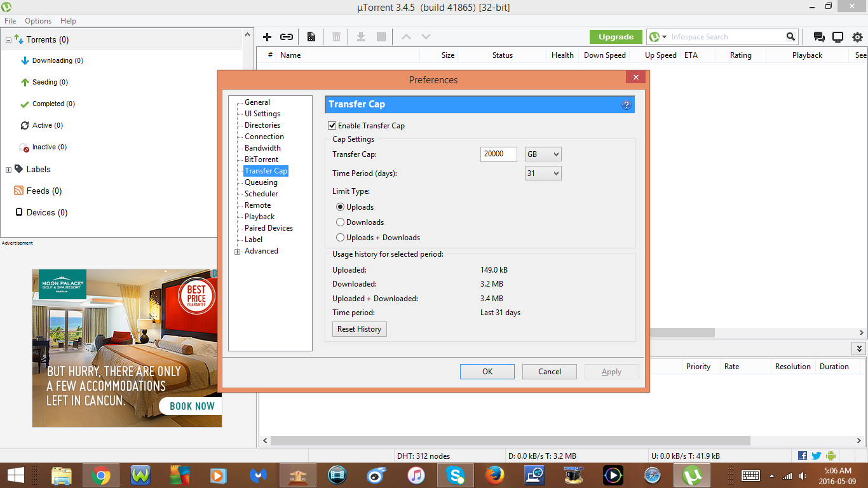The height and width of the screenshot is (488, 868).
Task: Click Add Torrent from URL link icon
Action: (287, 37)
